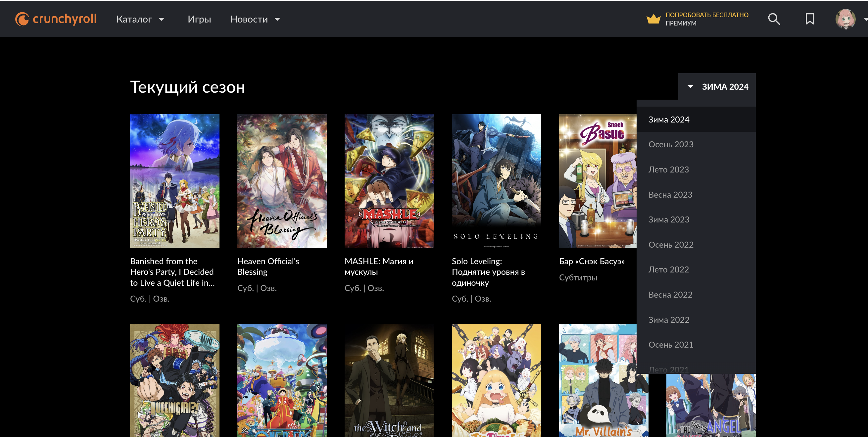Click the Heaven Official's Blessing title
The image size is (868, 437).
[268, 267]
